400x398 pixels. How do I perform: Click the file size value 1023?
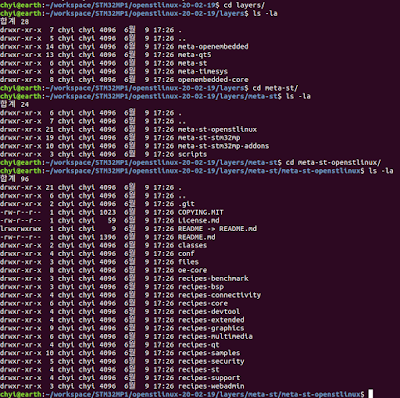[x=108, y=212]
